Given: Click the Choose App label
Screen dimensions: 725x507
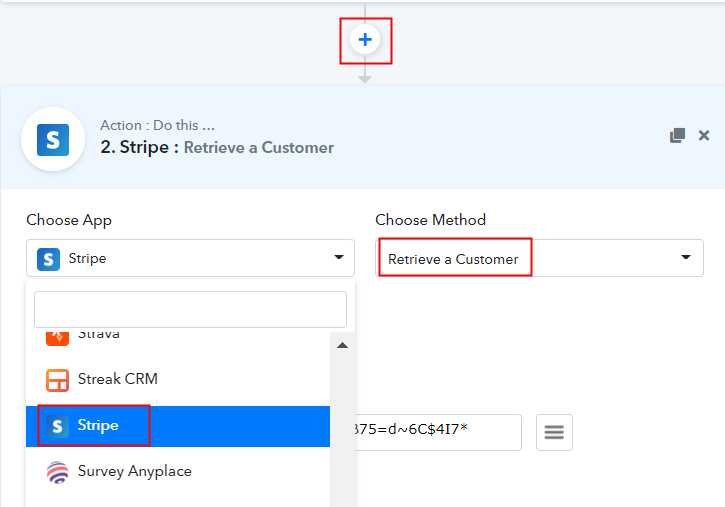Looking at the screenshot, I should (69, 220).
